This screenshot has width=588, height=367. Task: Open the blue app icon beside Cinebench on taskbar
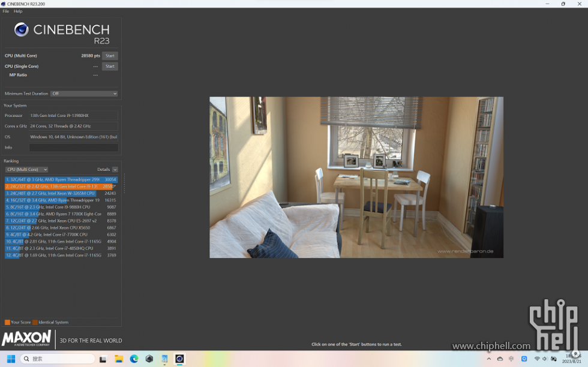click(164, 359)
